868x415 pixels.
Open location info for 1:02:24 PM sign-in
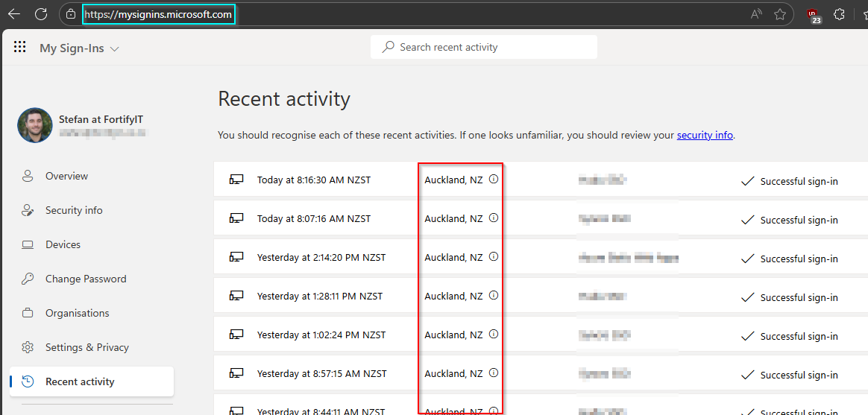pyautogui.click(x=494, y=335)
